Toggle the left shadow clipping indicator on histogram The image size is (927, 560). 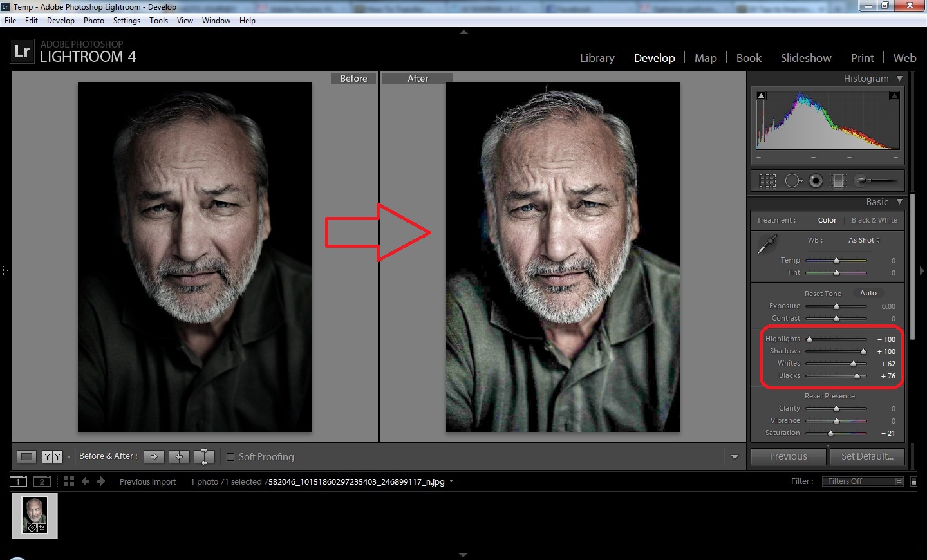[761, 95]
